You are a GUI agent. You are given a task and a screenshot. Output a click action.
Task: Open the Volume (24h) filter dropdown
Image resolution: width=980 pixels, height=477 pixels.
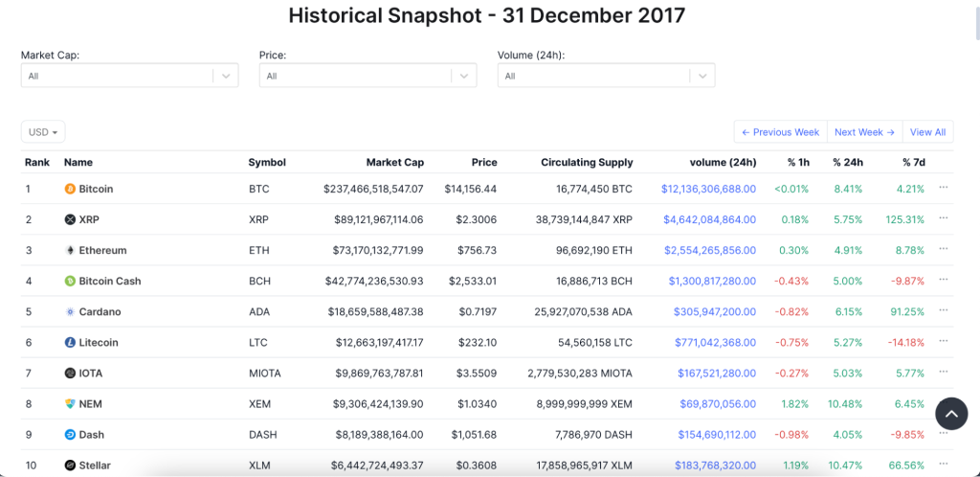click(x=606, y=76)
